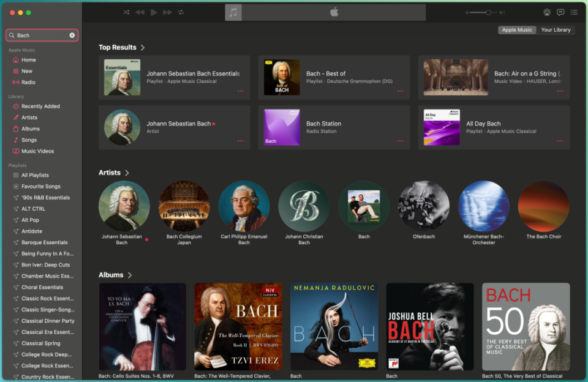Open the Bach Station radio result
The height and width of the screenshot is (382, 588).
(334, 127)
